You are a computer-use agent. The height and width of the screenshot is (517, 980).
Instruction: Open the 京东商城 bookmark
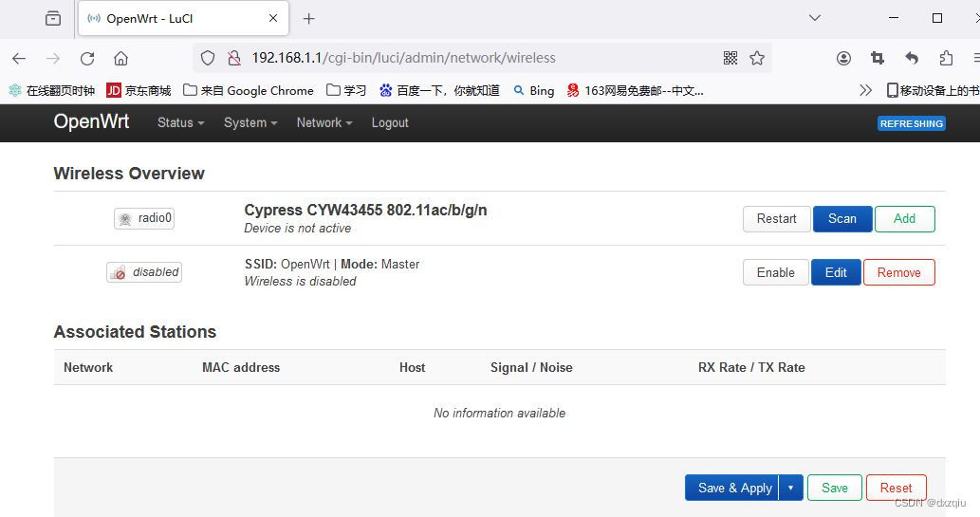pos(139,91)
